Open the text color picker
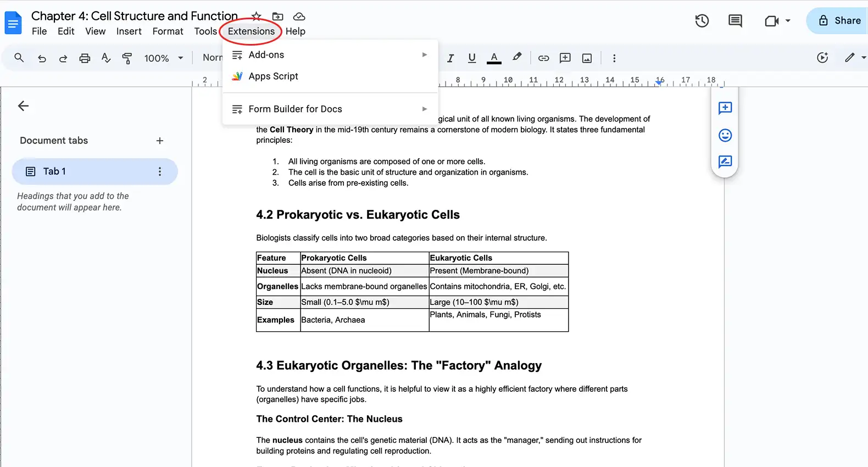 (494, 58)
